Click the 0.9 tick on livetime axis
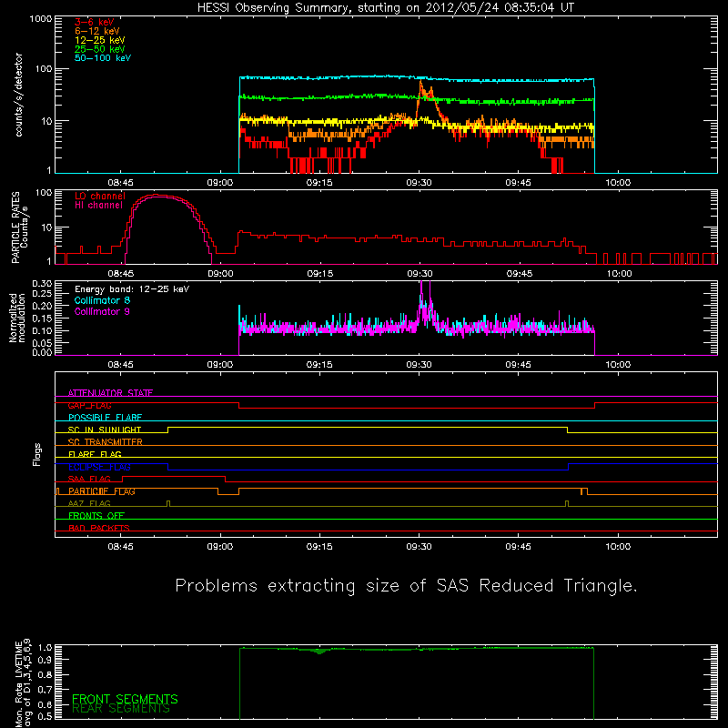728x728 pixels. point(45,659)
